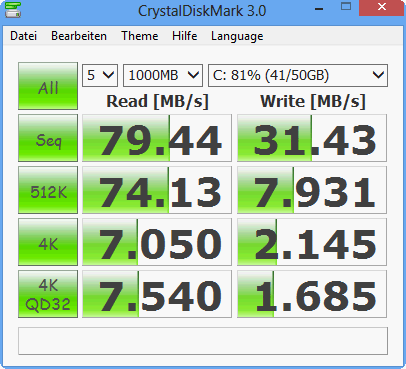The height and width of the screenshot is (369, 406).
Task: Open the Hilfe menu
Action: pos(185,36)
